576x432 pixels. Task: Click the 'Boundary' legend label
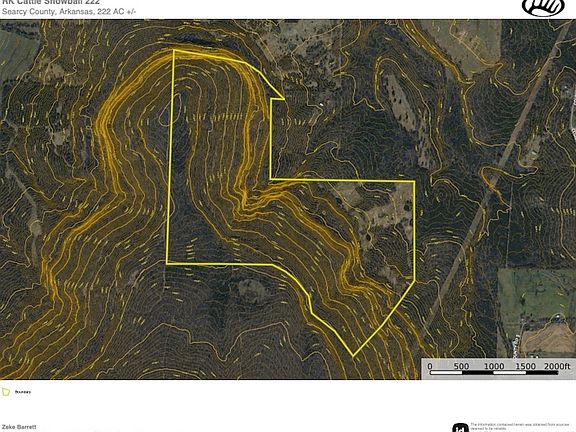point(23,392)
